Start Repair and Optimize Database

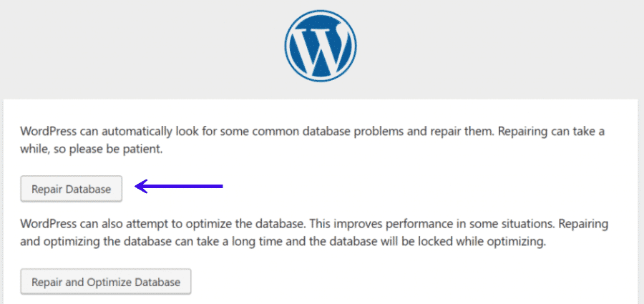click(106, 282)
